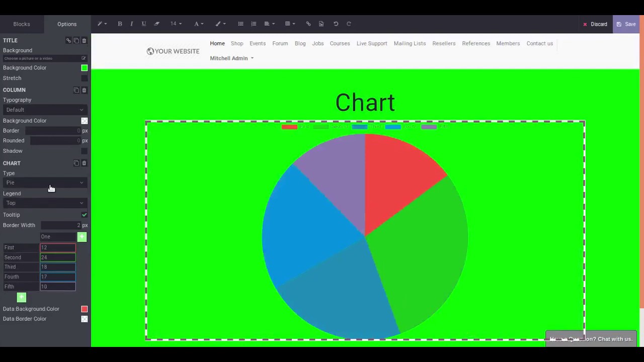Insert an unordered bullet list

click(x=240, y=24)
